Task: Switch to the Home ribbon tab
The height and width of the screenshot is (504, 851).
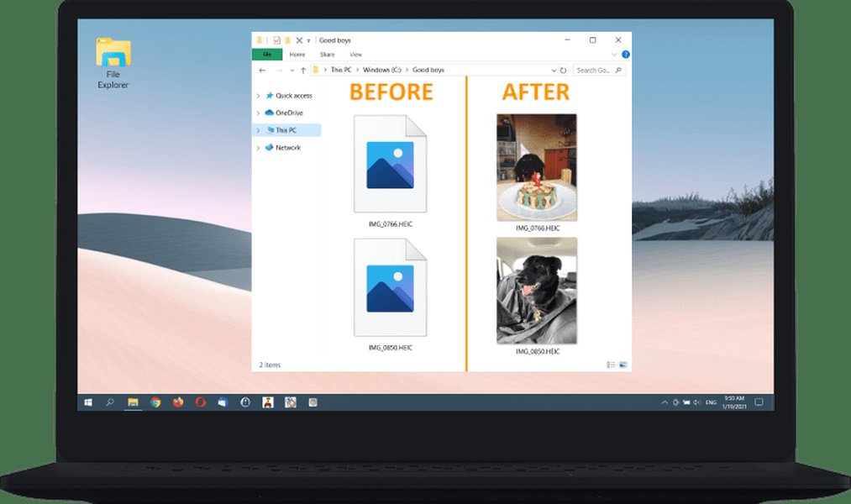Action: tap(297, 55)
